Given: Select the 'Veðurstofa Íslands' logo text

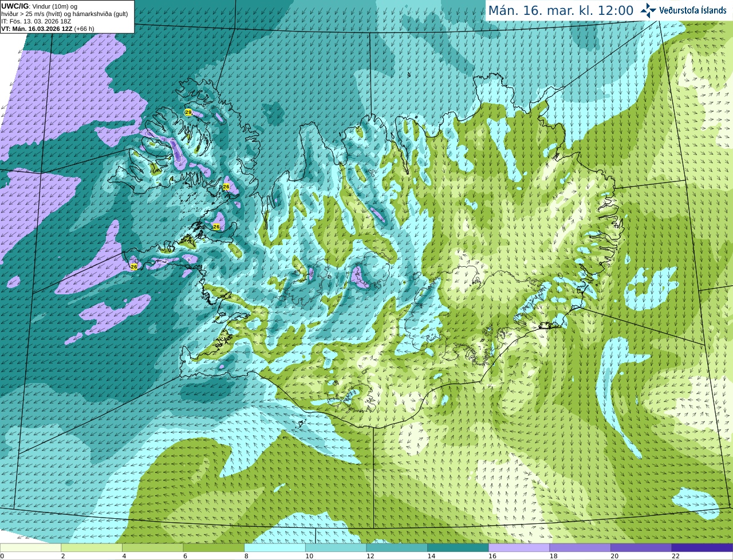Looking at the screenshot, I should (693, 10).
